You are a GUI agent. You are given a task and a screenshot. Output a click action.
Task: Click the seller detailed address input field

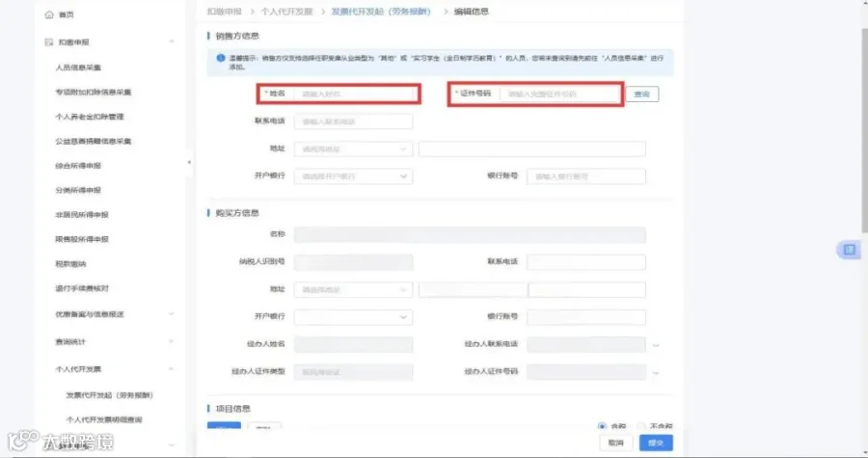(532, 148)
